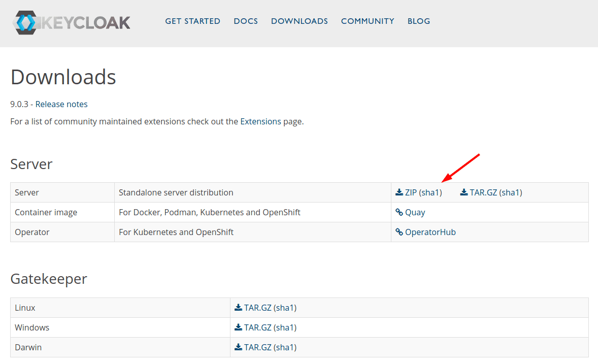Image resolution: width=598 pixels, height=364 pixels.
Task: Click chain link icon beside Quay
Action: point(400,212)
